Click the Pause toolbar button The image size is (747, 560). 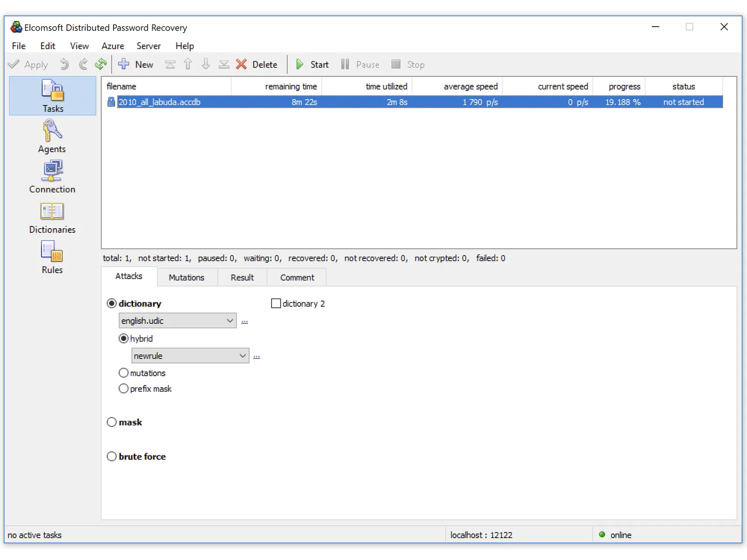click(x=360, y=64)
